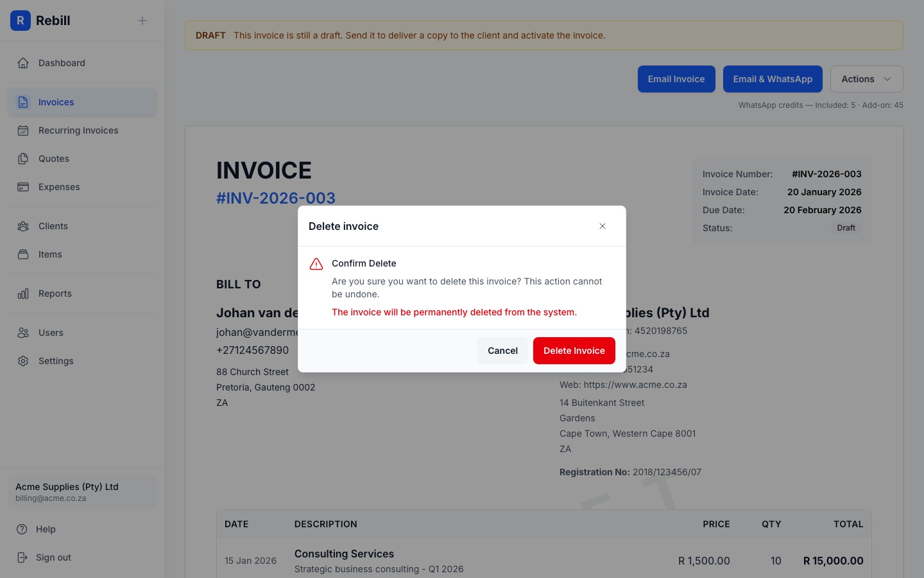This screenshot has width=924, height=578.
Task: Click the Rebill logo icon
Action: pyautogui.click(x=21, y=21)
